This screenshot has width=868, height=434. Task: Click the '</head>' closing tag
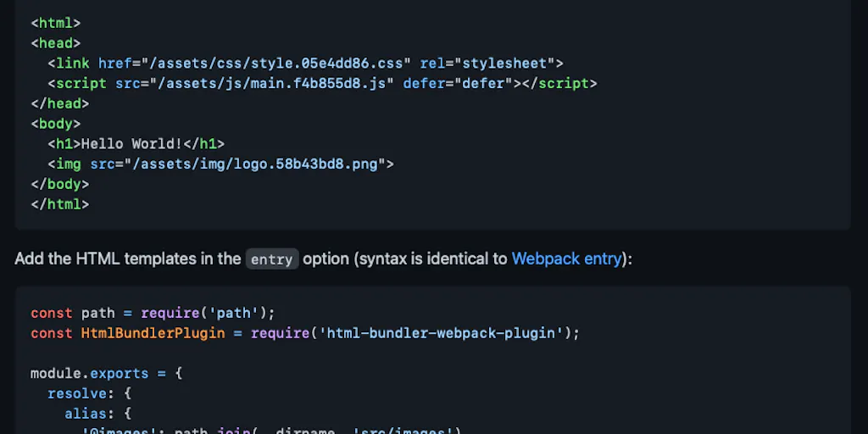[60, 103]
